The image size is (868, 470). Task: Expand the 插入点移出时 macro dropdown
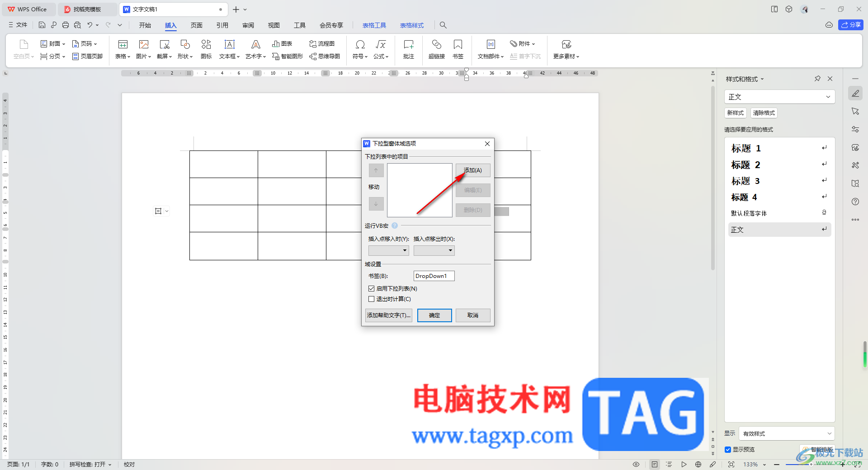tap(434, 250)
